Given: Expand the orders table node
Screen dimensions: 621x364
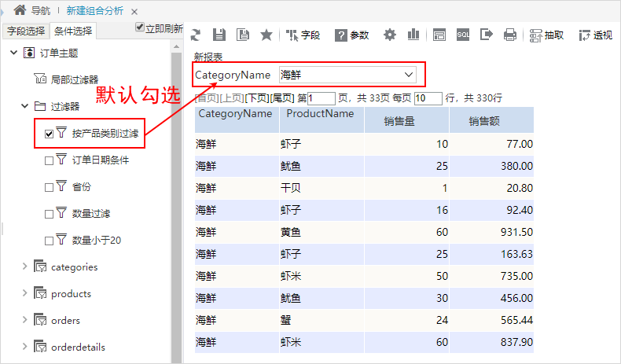Looking at the screenshot, I should pyautogui.click(x=25, y=320).
